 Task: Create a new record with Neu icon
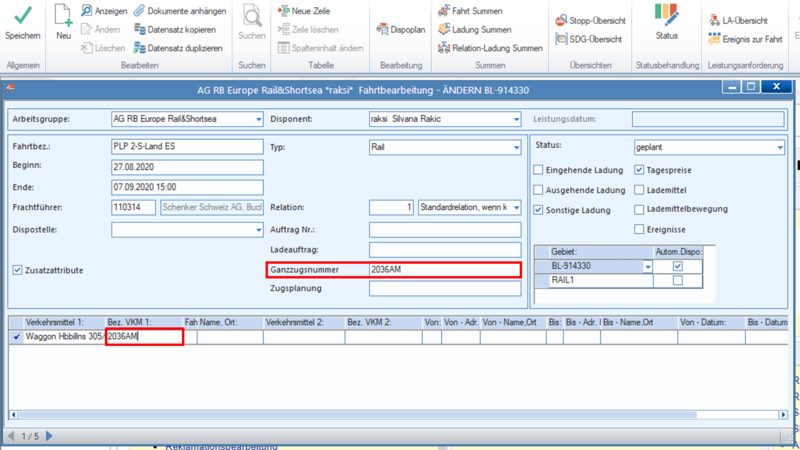[x=63, y=15]
